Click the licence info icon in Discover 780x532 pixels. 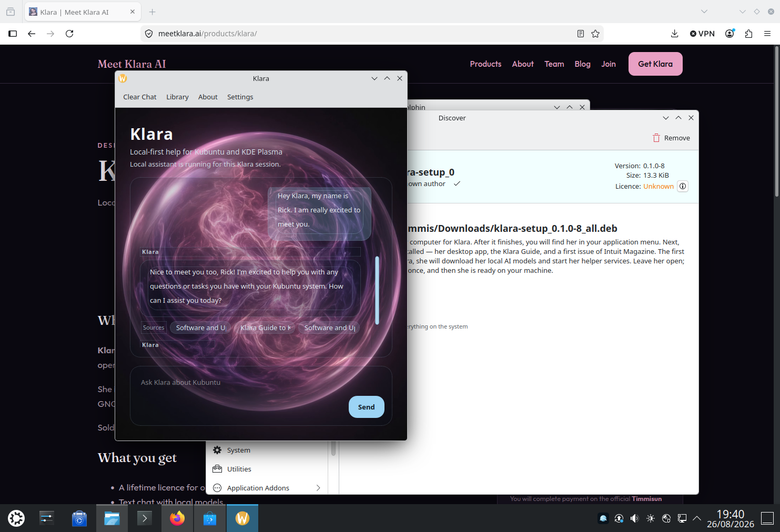click(683, 187)
